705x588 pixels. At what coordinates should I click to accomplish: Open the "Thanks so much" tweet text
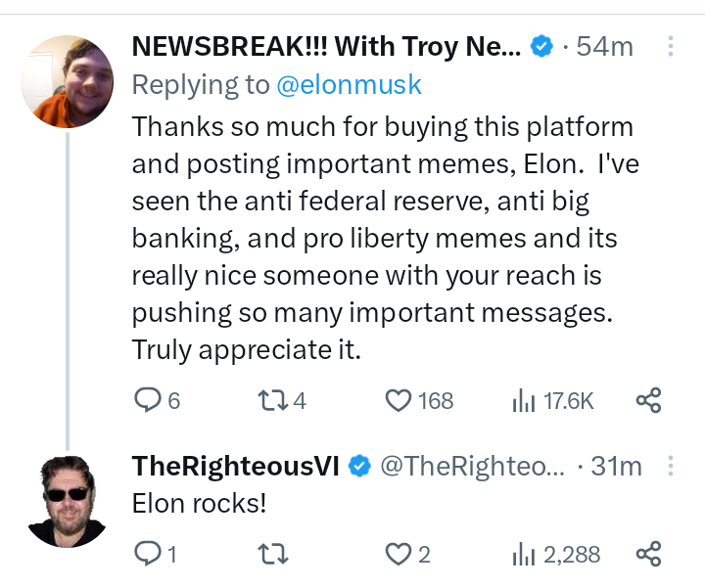pos(382,238)
